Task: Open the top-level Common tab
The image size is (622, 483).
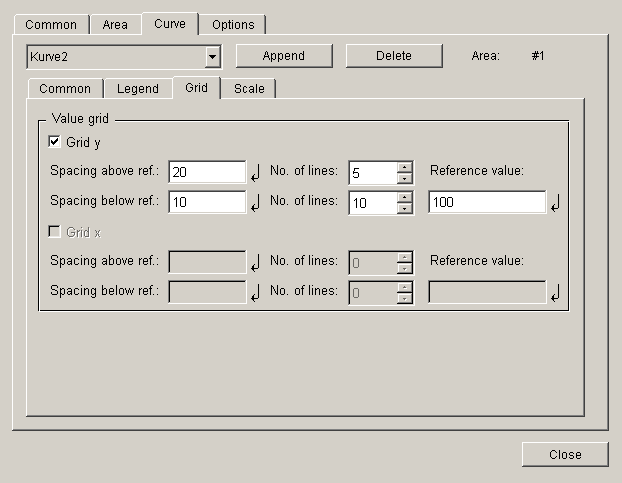Action: click(51, 25)
